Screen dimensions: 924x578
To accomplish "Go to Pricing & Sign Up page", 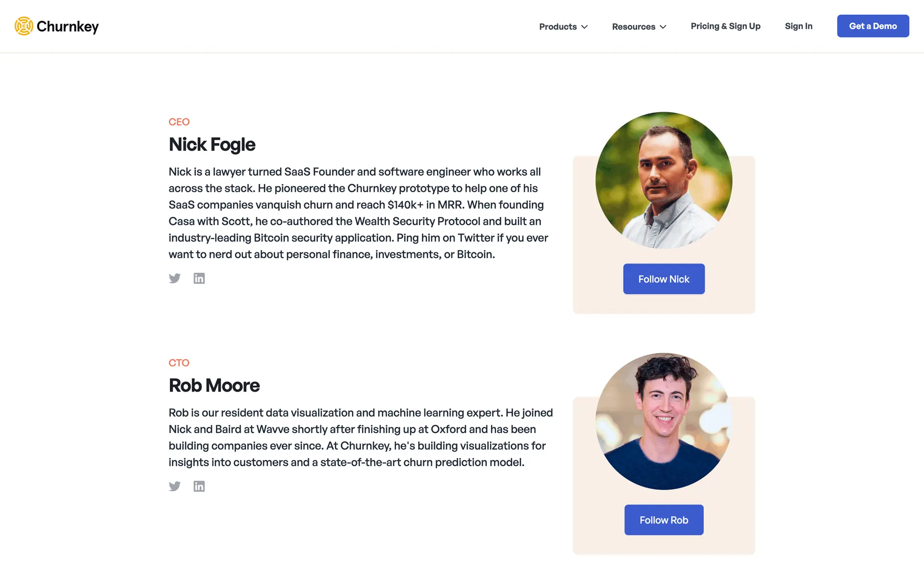I will pos(725,26).
